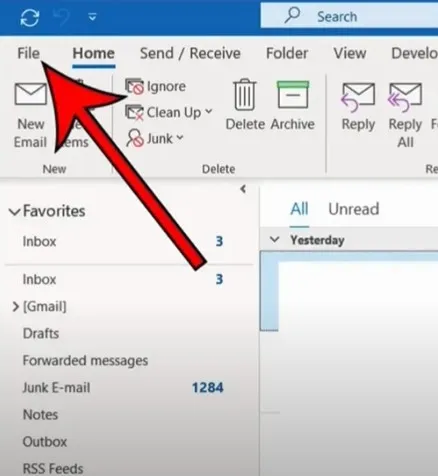Click the Delete trash can icon
Screen dimensions: 438x476
pyautogui.click(x=245, y=95)
